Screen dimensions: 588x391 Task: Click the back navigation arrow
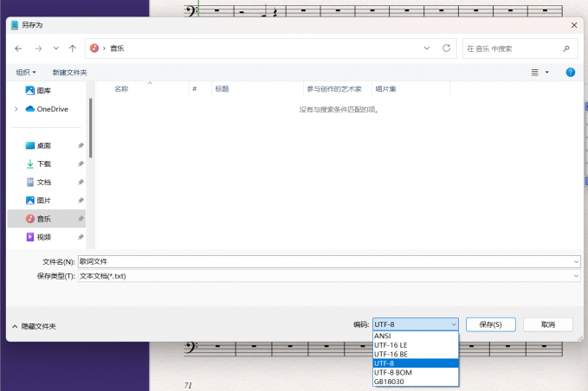[18, 48]
